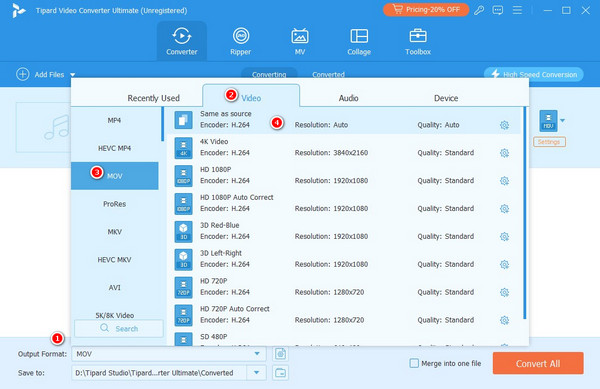Viewport: 600px width, 389px height.
Task: Click the HD 1080P preset icon
Action: tap(183, 176)
